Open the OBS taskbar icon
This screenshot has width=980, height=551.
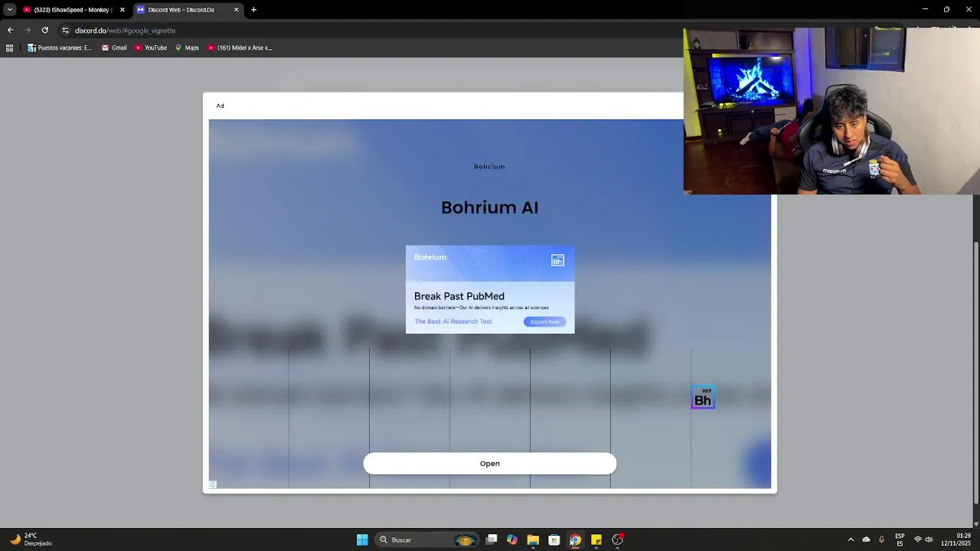(x=617, y=540)
